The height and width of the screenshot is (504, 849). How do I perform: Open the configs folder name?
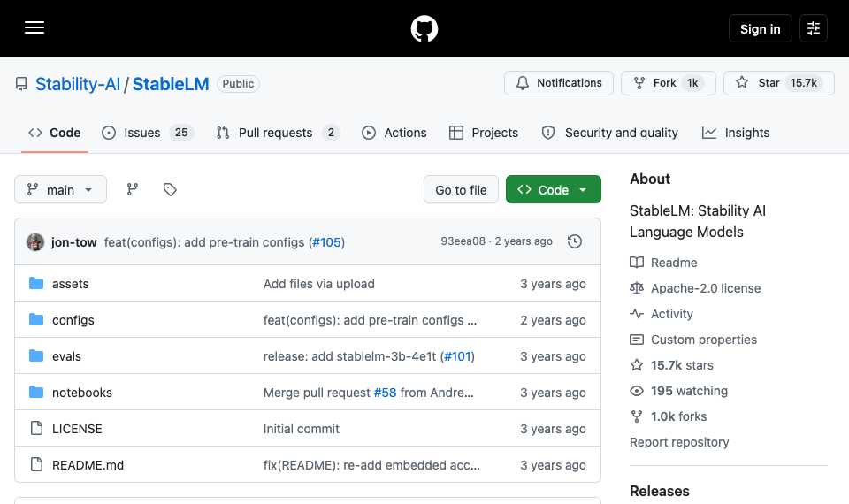(x=73, y=320)
